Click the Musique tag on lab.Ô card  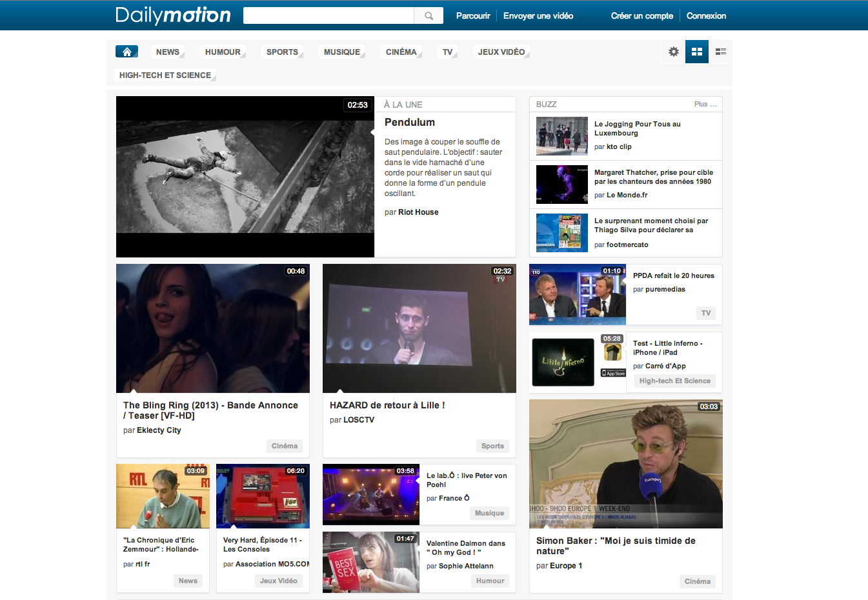click(x=489, y=513)
